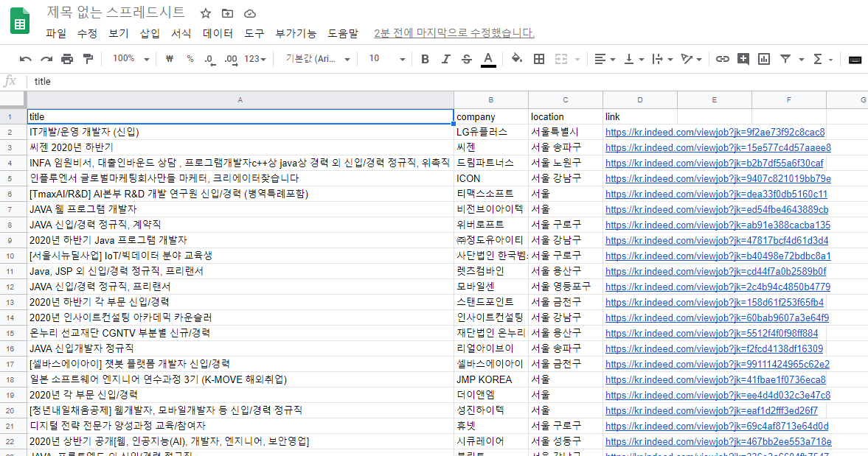868x456 pixels.
Task: Open horizontal align dropdown
Action: coord(605,59)
